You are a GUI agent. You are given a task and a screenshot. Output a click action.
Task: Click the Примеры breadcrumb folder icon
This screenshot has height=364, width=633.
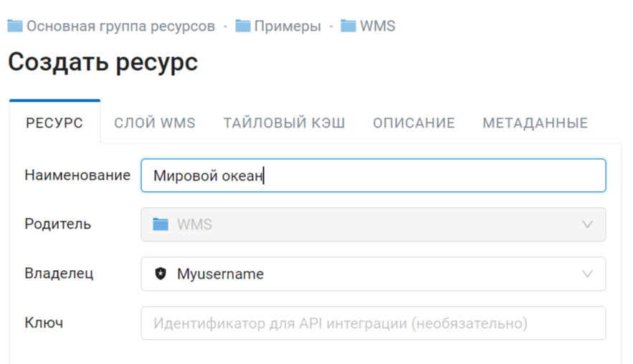tap(242, 27)
